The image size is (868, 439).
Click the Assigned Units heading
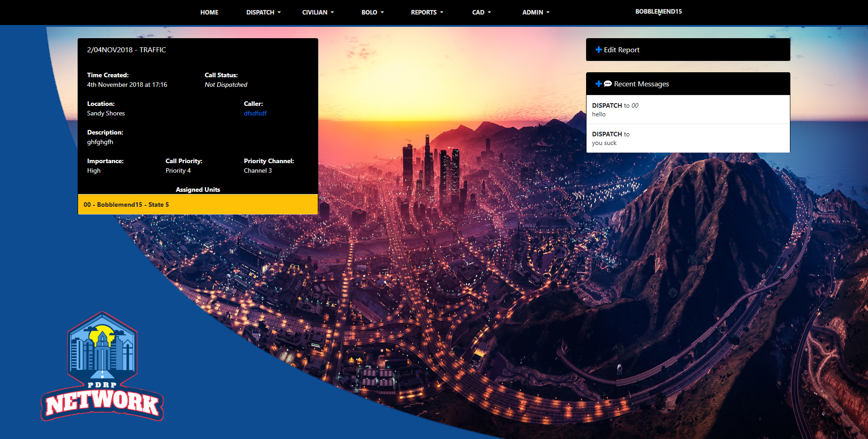(198, 190)
